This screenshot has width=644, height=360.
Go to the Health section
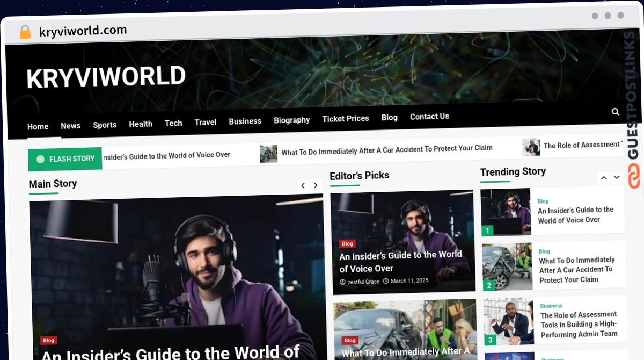click(141, 124)
